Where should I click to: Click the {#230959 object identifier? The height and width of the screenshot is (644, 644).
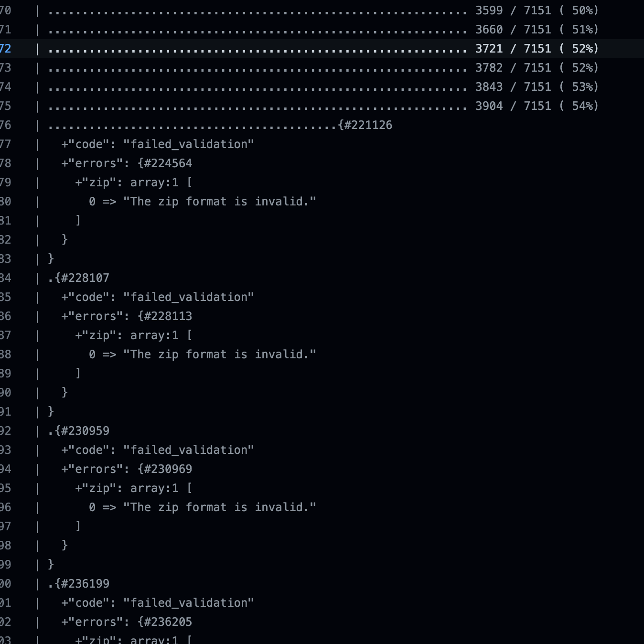(x=82, y=431)
